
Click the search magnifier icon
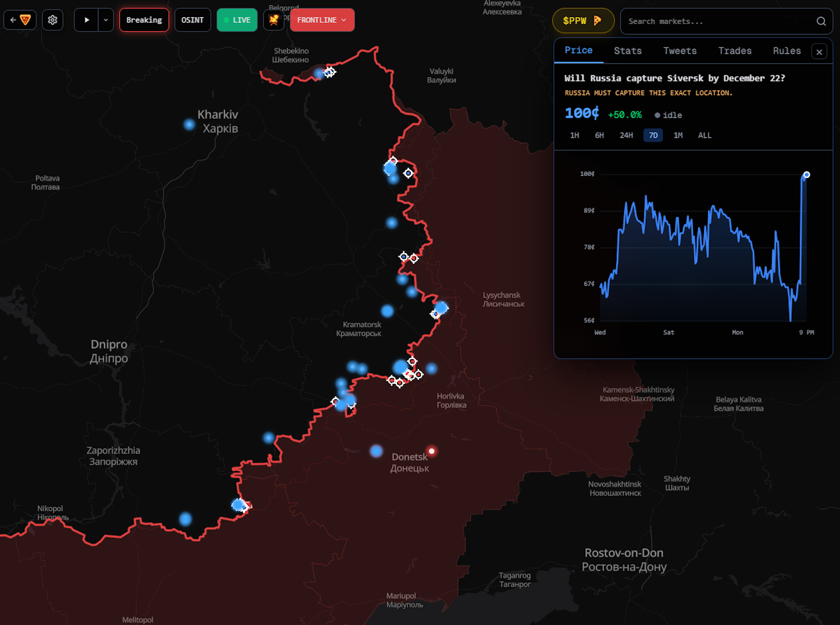(x=821, y=21)
